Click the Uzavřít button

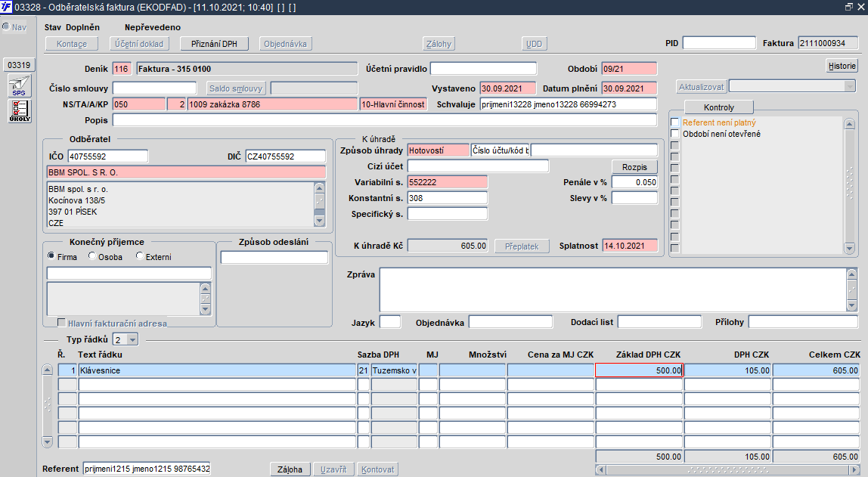pos(333,469)
